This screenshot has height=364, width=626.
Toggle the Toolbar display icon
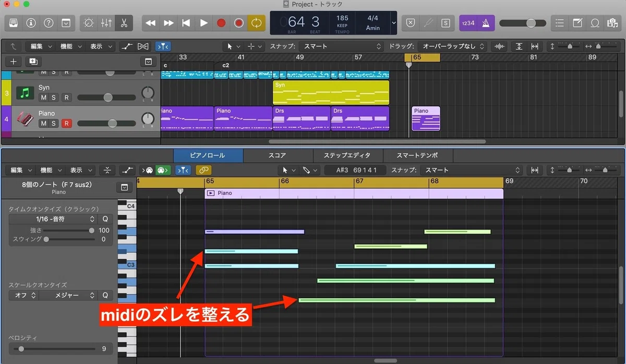click(66, 23)
